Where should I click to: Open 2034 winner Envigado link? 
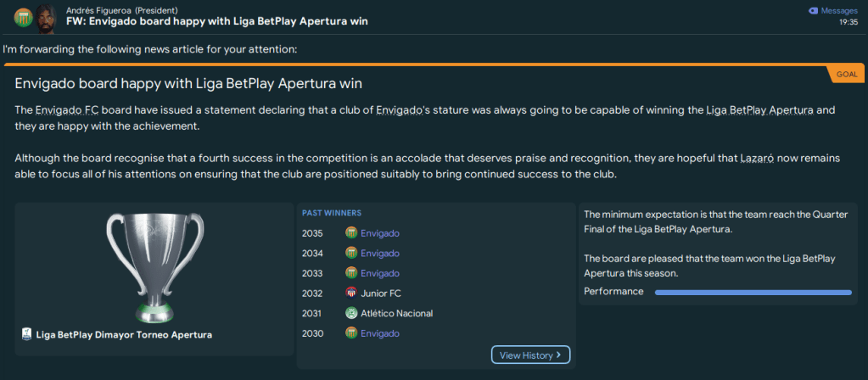pyautogui.click(x=379, y=253)
